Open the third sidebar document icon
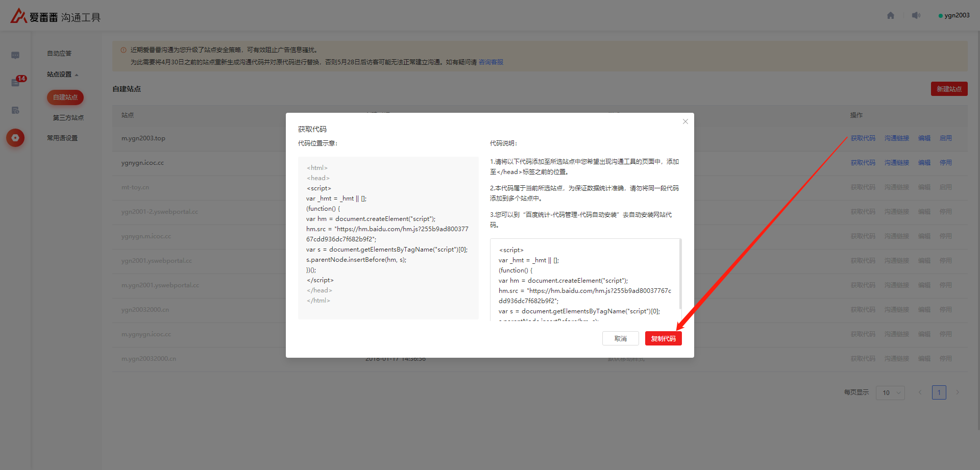Image resolution: width=980 pixels, height=470 pixels. 15,110
